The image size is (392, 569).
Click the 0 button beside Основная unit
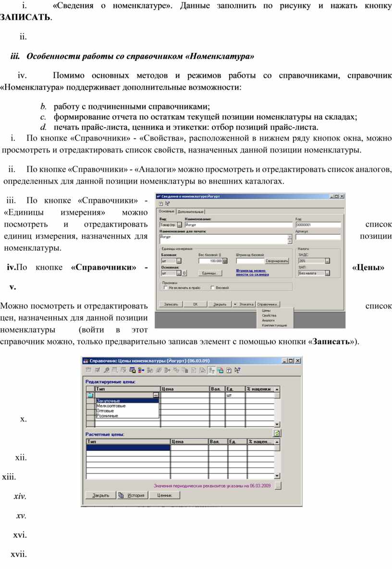[x=184, y=273]
